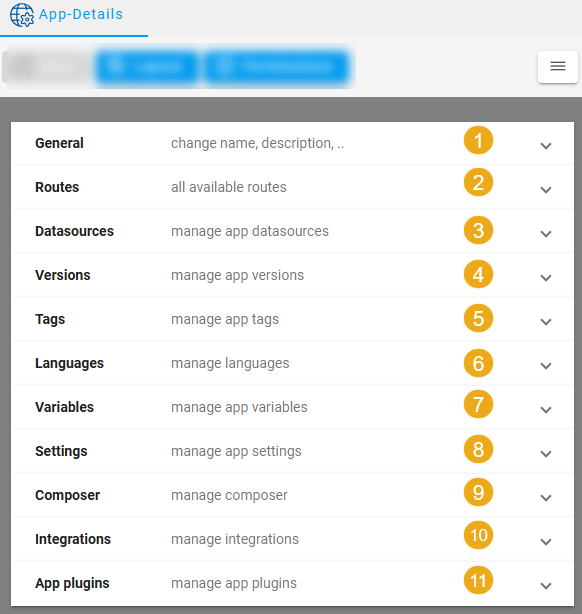Click the Datasources panel title

click(x=74, y=231)
